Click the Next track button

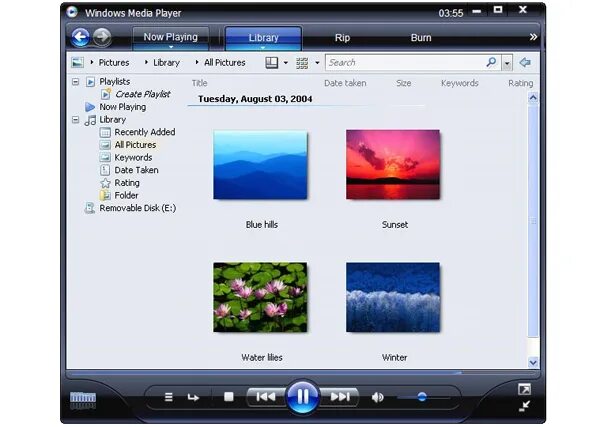[340, 397]
